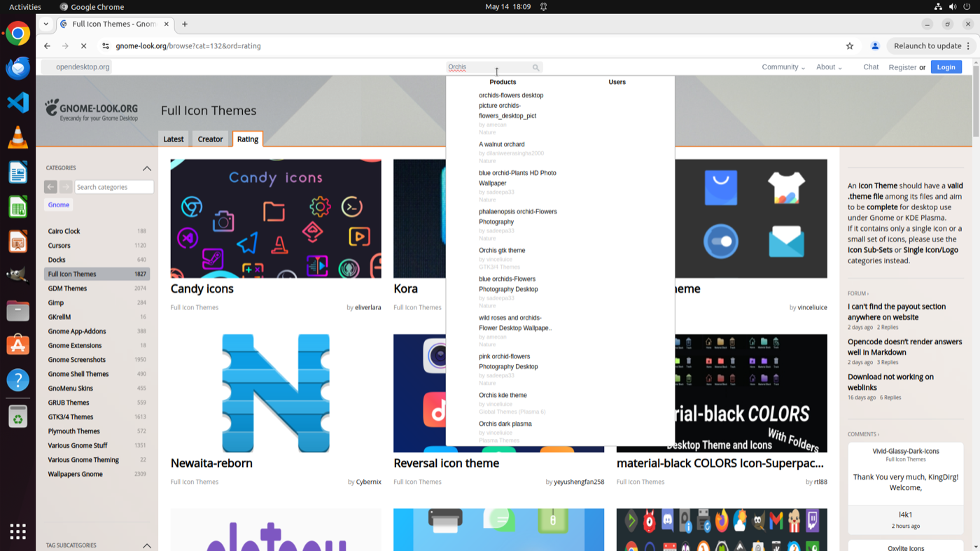The image size is (980, 551).
Task: Launch GIMP from the dock
Action: 17,276
